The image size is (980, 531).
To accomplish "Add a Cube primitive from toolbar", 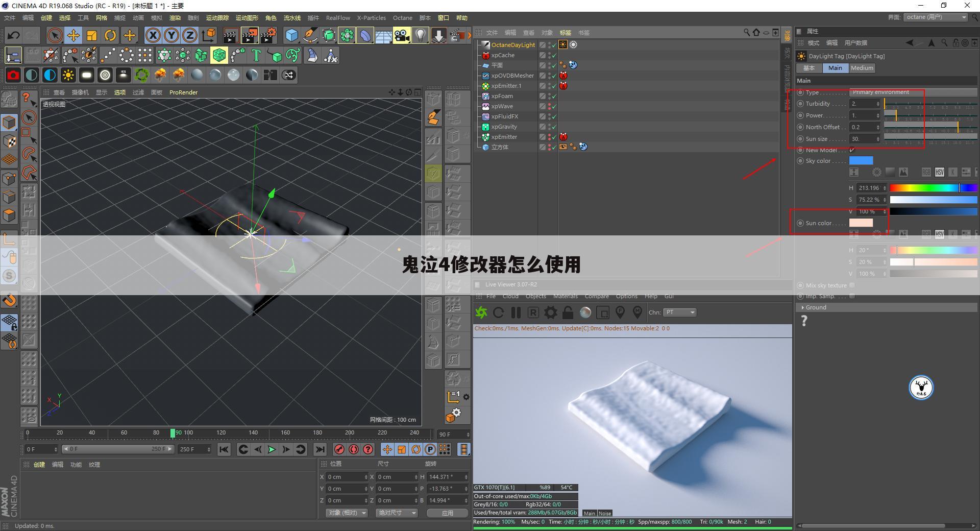I will click(x=291, y=35).
